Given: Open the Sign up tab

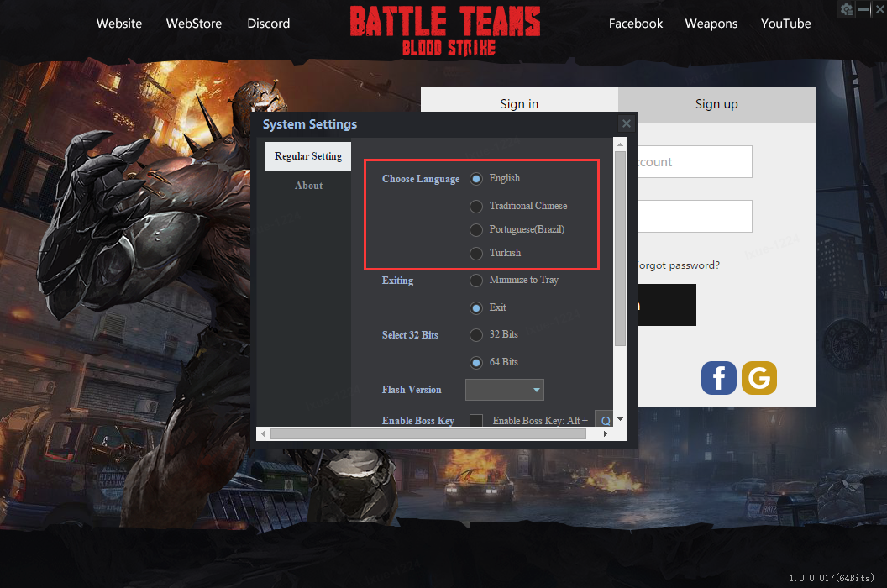Looking at the screenshot, I should [x=716, y=104].
